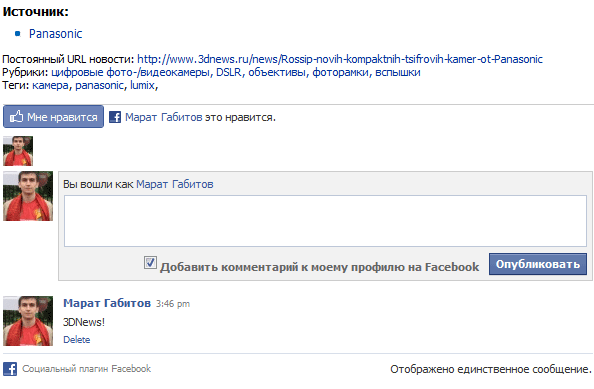Focus the comment text area

coord(325,221)
